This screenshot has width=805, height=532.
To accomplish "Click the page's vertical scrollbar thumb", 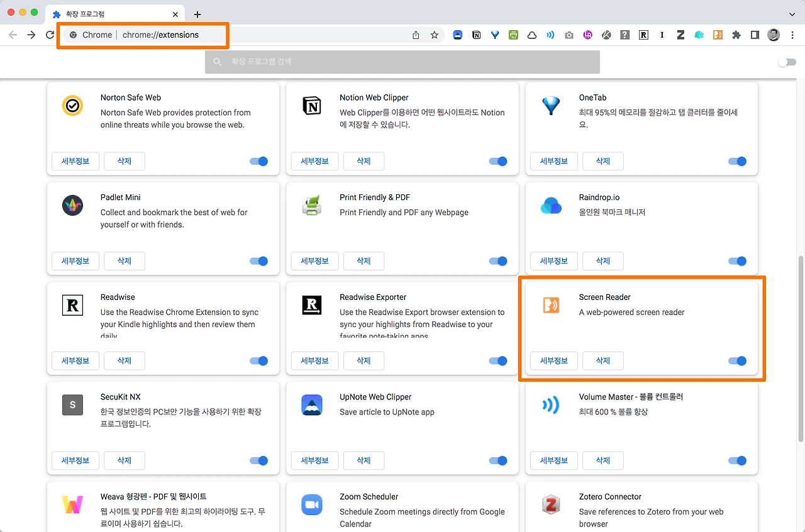I will (801, 348).
